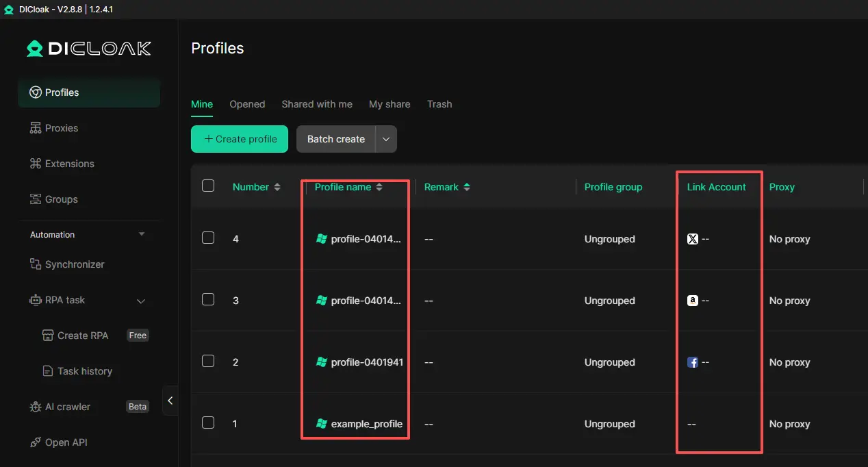Click the Facebook link account icon

click(x=692, y=362)
